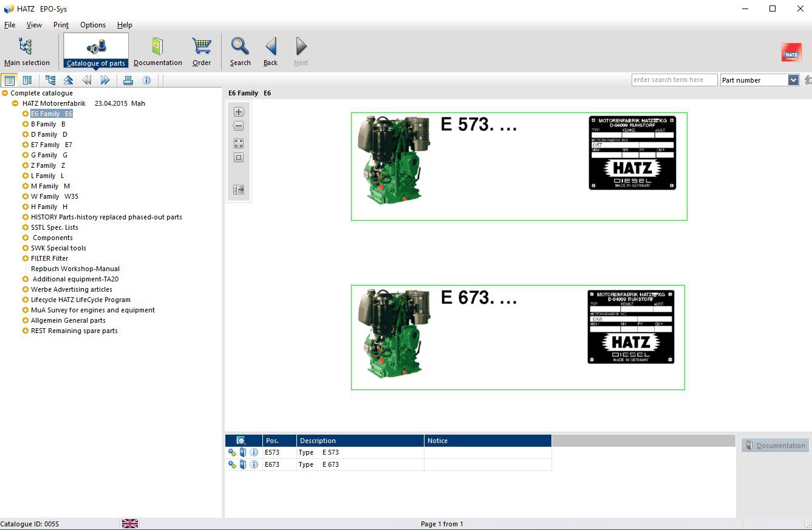Show the catalogue tree structure icon
812x530 pixels.
pyautogui.click(x=50, y=80)
